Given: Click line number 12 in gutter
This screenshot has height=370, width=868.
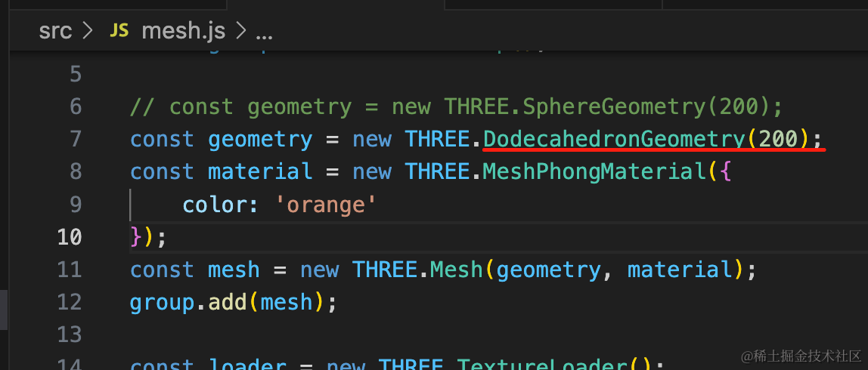Looking at the screenshot, I should (x=70, y=303).
